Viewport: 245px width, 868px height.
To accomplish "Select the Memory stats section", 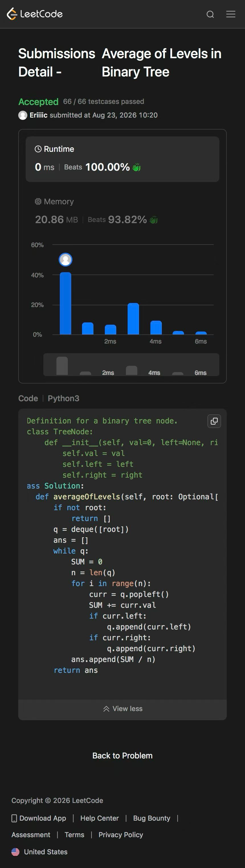I will (x=122, y=211).
